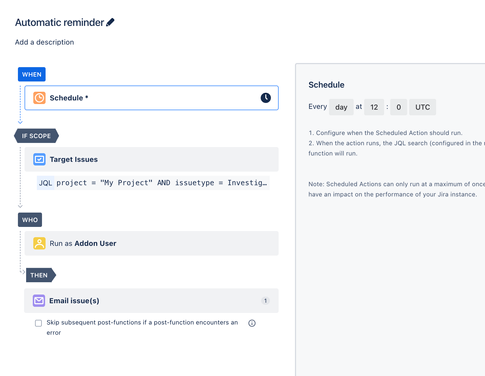
Task: Click the JQL tag label
Action: [x=45, y=183]
